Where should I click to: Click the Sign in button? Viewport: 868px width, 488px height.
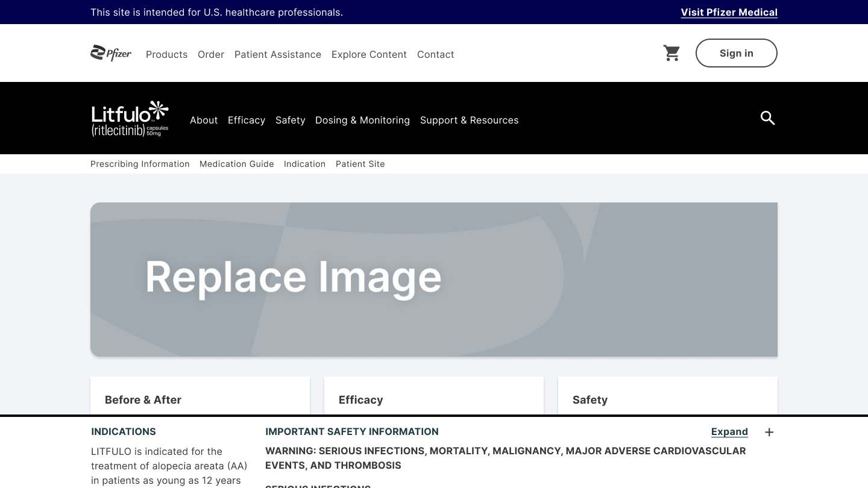(737, 53)
